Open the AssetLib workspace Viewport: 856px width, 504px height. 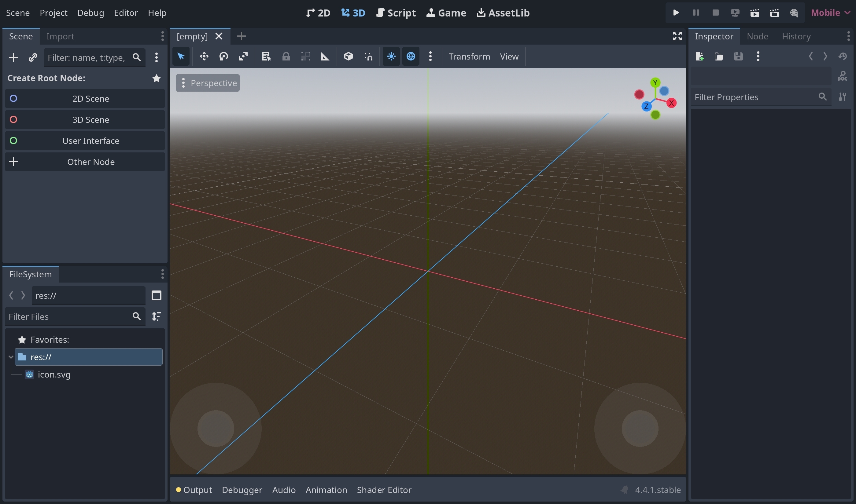click(x=503, y=13)
